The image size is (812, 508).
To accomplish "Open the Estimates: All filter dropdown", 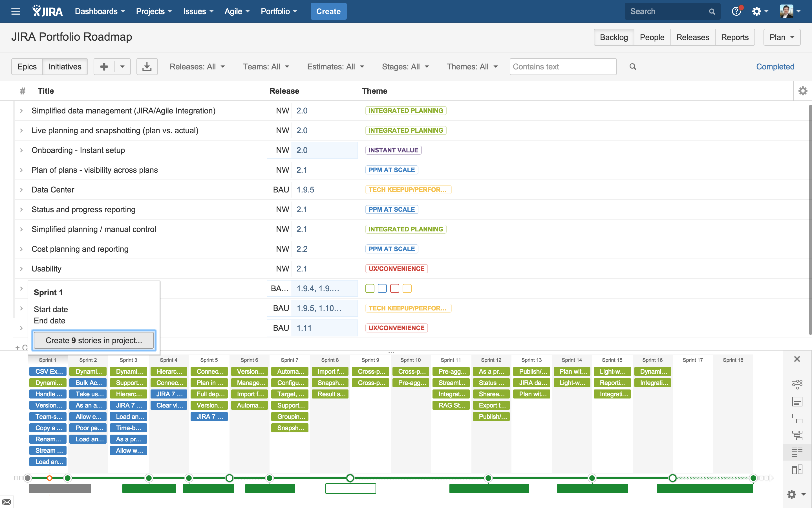I will tap(336, 67).
